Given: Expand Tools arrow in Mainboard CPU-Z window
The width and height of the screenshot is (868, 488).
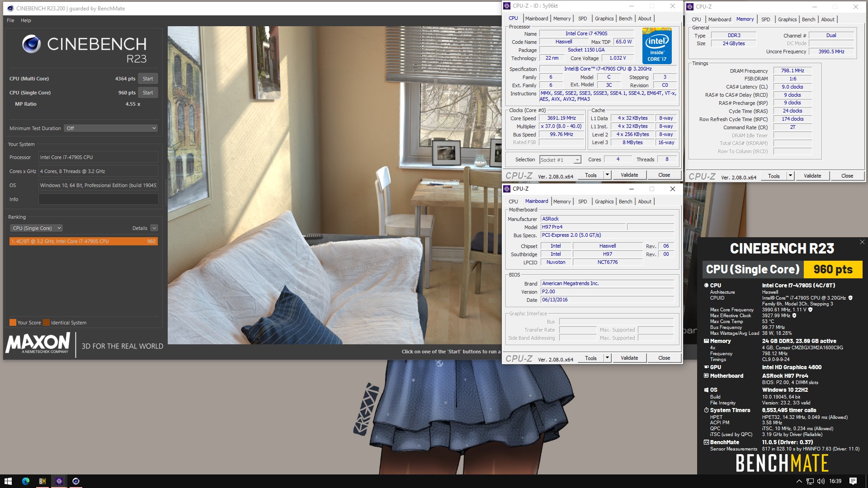Looking at the screenshot, I should pos(607,358).
